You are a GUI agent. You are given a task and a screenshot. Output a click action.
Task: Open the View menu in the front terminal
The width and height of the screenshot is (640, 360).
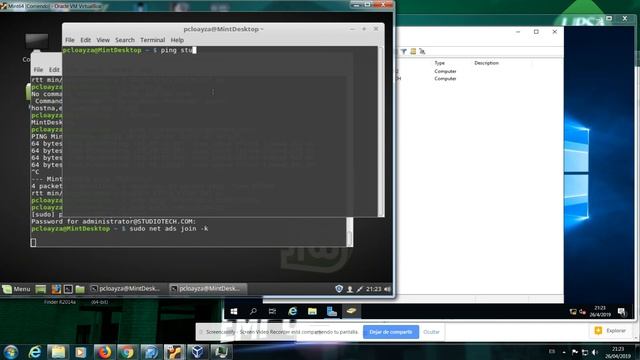[103, 40]
